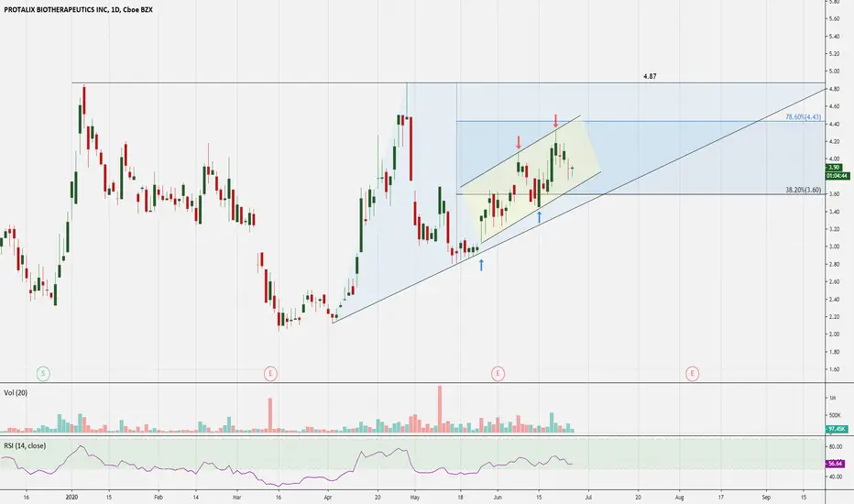The image size is (854, 504).
Task: Click the 3.40 price axis label
Action: coord(833,212)
